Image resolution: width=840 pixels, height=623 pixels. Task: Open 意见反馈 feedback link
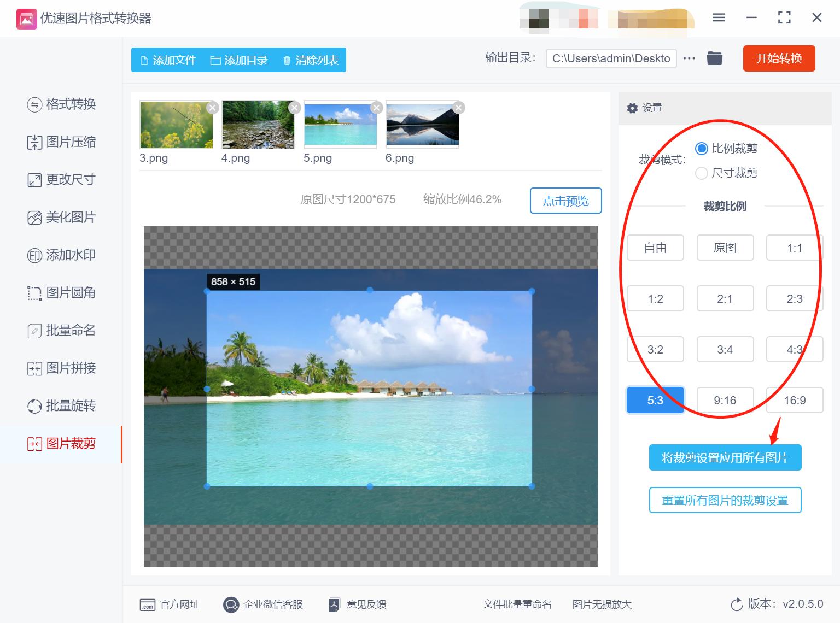tap(357, 604)
